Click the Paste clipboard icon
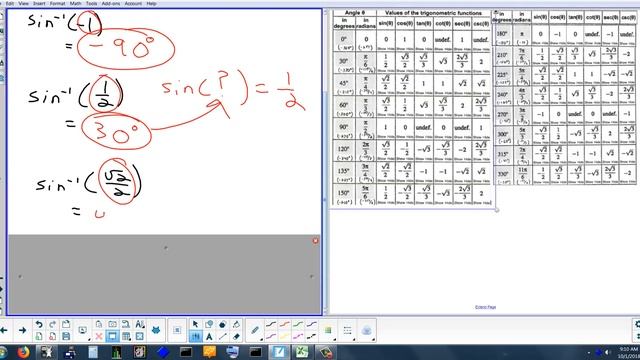640x360 pixels. [x=99, y=324]
